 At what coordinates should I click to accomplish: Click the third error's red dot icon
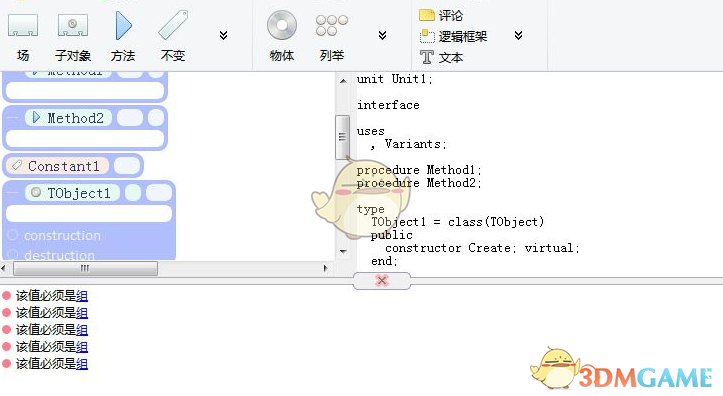pyautogui.click(x=6, y=329)
